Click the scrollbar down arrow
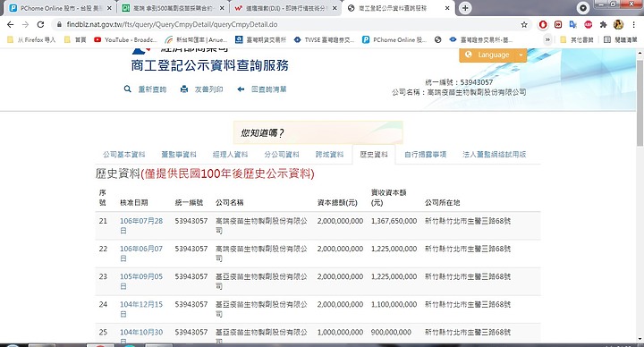Image resolution: width=644 pixels, height=347 pixels. point(640,339)
